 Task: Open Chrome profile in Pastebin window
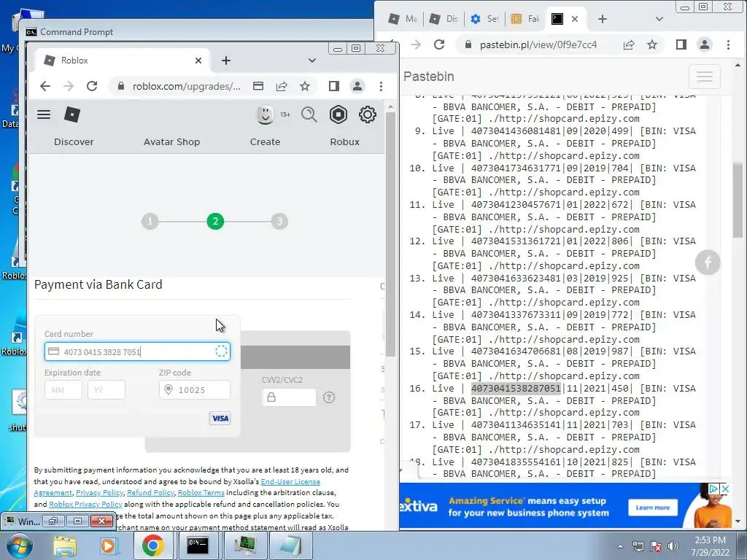[705, 44]
